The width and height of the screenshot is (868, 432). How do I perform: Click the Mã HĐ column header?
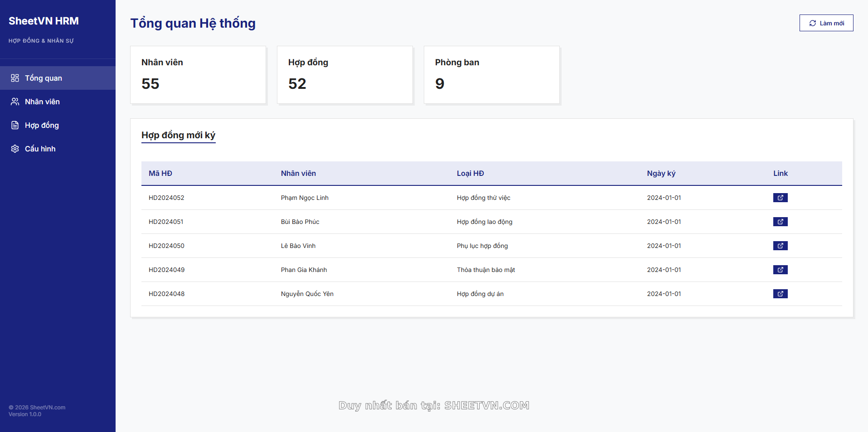pos(160,173)
